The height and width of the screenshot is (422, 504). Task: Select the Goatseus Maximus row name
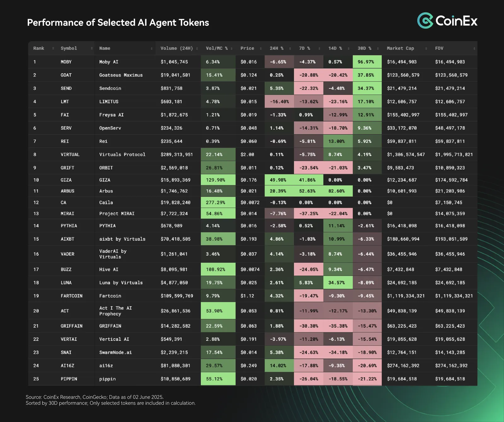pyautogui.click(x=121, y=75)
